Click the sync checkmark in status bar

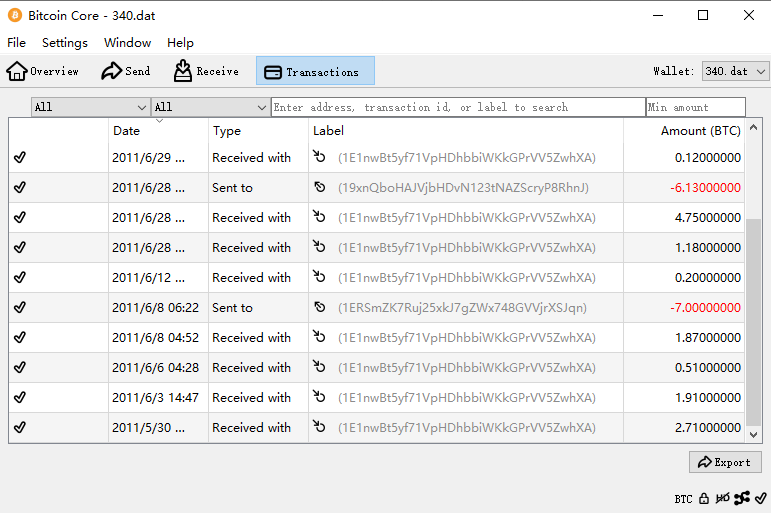760,498
